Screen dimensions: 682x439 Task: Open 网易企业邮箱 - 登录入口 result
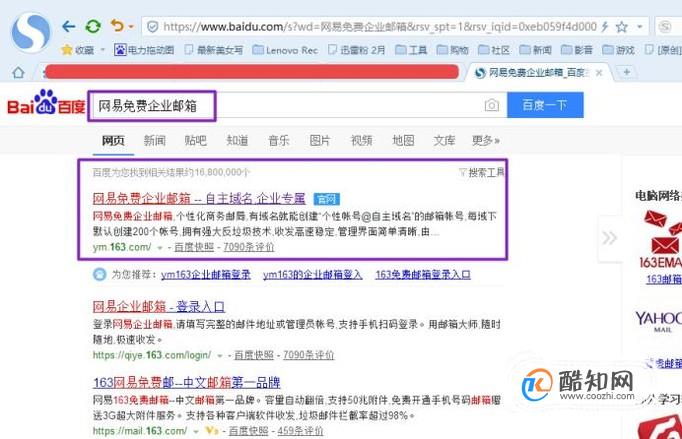coord(159,307)
